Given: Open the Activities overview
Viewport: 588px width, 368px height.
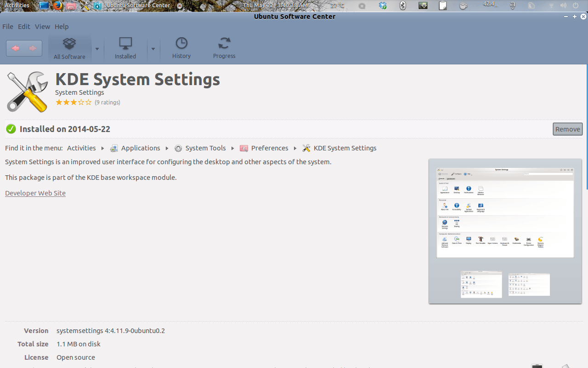Looking at the screenshot, I should 17,6.
